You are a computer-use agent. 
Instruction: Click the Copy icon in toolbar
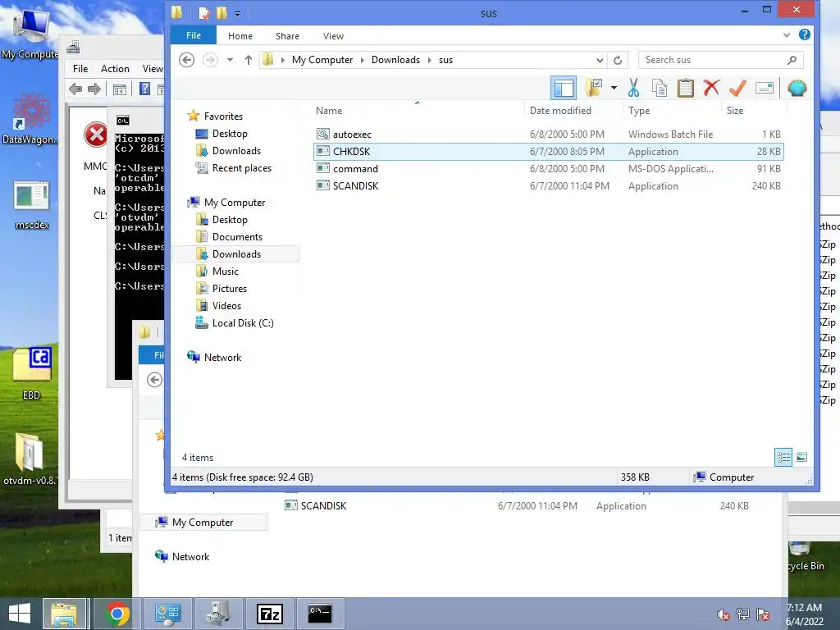coord(660,88)
